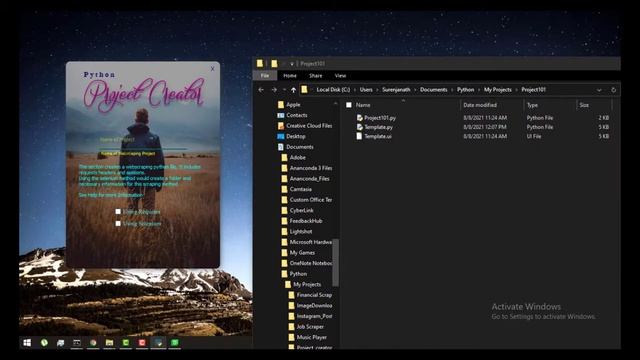Select the Apple folder in tree
This screenshot has height=360, width=640.
[293, 104]
